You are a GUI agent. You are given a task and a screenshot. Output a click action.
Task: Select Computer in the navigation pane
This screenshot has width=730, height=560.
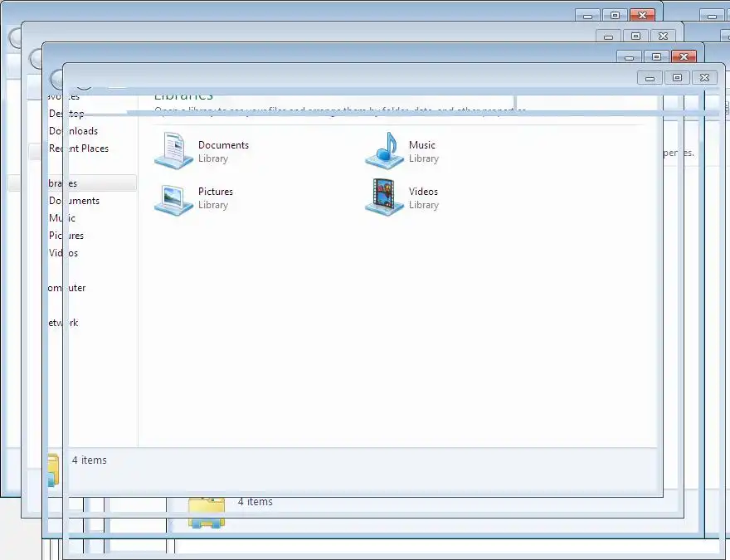tap(66, 288)
